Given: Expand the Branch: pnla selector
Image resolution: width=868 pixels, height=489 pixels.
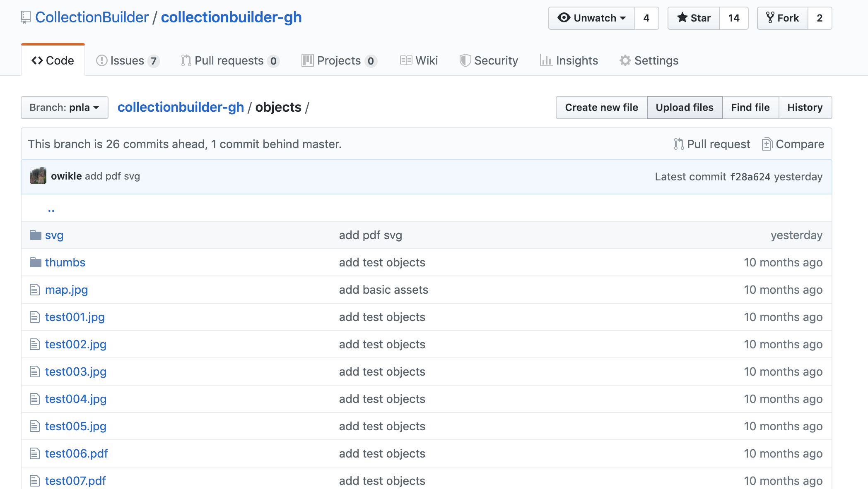Looking at the screenshot, I should pyautogui.click(x=65, y=108).
